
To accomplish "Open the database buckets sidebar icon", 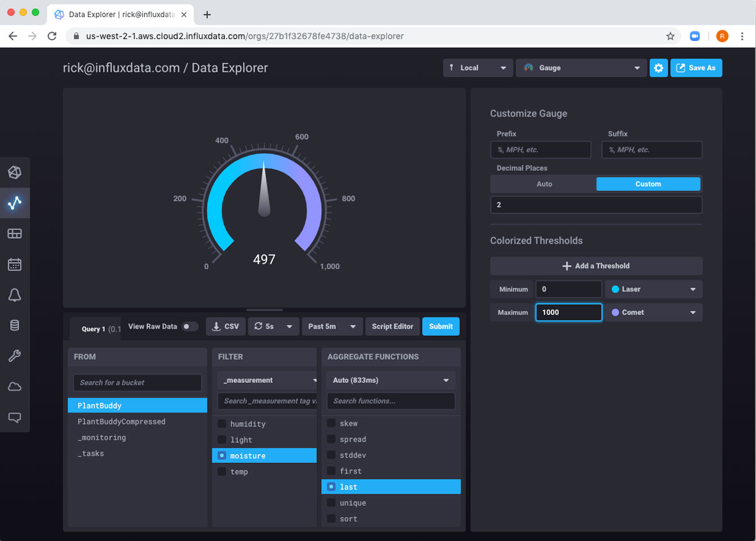I will coord(14,326).
